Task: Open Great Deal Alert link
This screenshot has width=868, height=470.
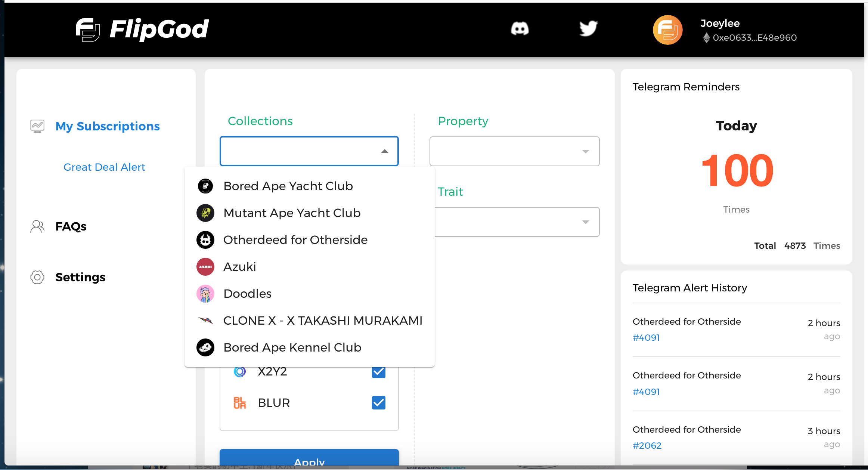Action: pos(104,167)
